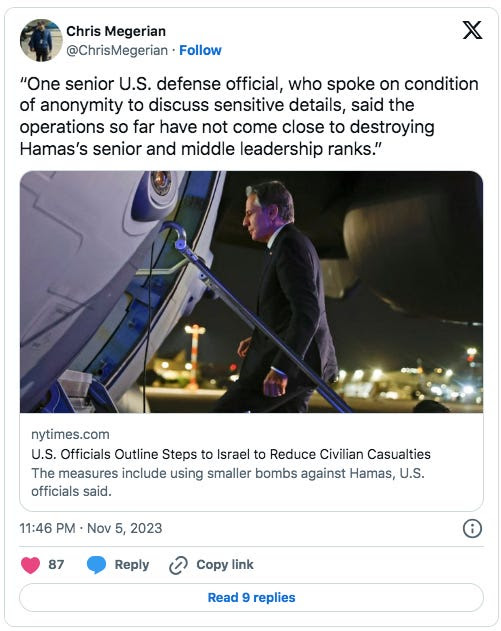This screenshot has width=501, height=631.
Task: Click the copy link chain icon
Action: 178,565
